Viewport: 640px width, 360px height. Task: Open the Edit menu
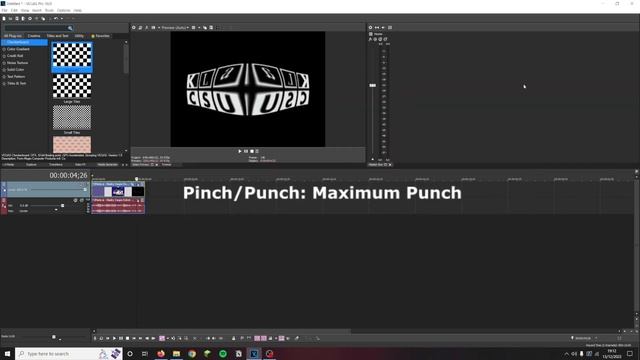[x=14, y=10]
